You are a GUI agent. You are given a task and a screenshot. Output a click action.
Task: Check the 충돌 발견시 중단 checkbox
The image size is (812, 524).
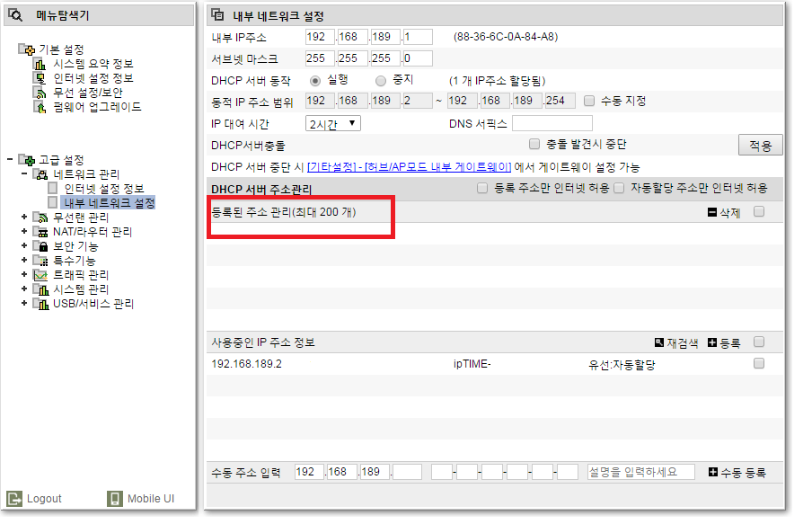click(534, 144)
